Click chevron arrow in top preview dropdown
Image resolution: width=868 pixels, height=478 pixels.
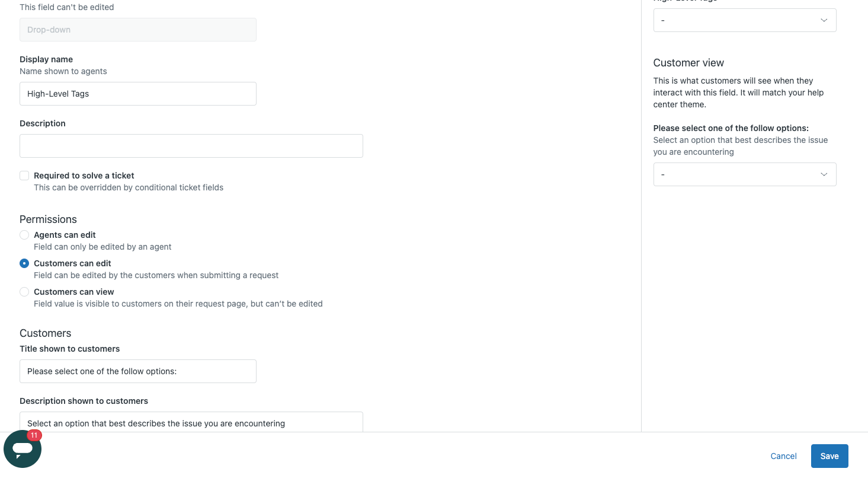[824, 20]
